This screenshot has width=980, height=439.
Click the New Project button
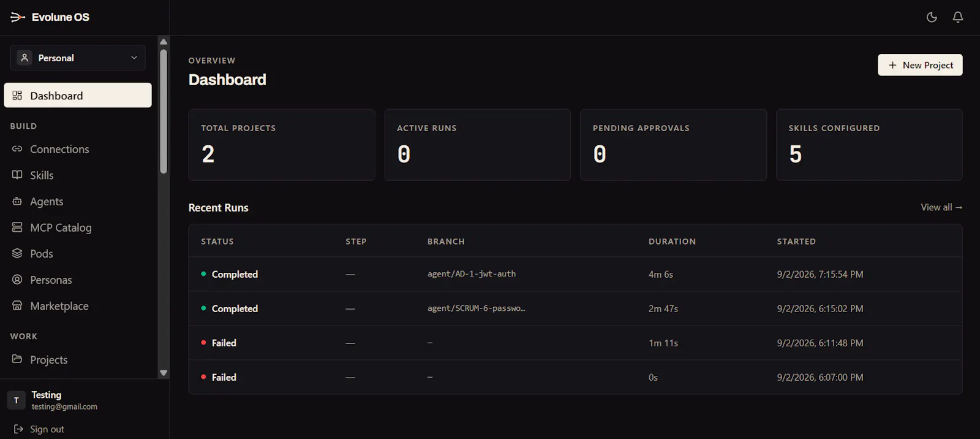click(920, 65)
